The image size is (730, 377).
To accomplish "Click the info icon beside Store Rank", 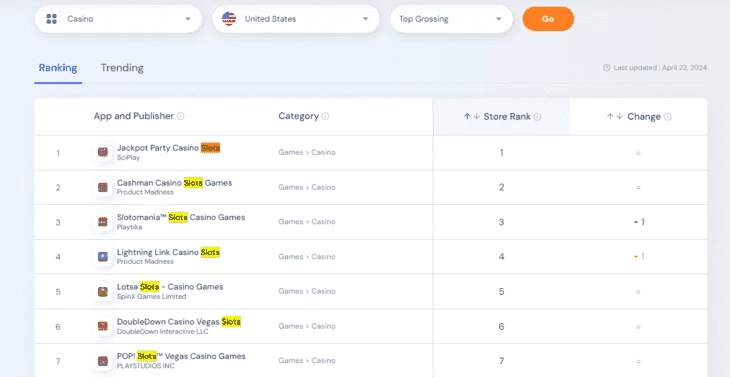I will 537,117.
